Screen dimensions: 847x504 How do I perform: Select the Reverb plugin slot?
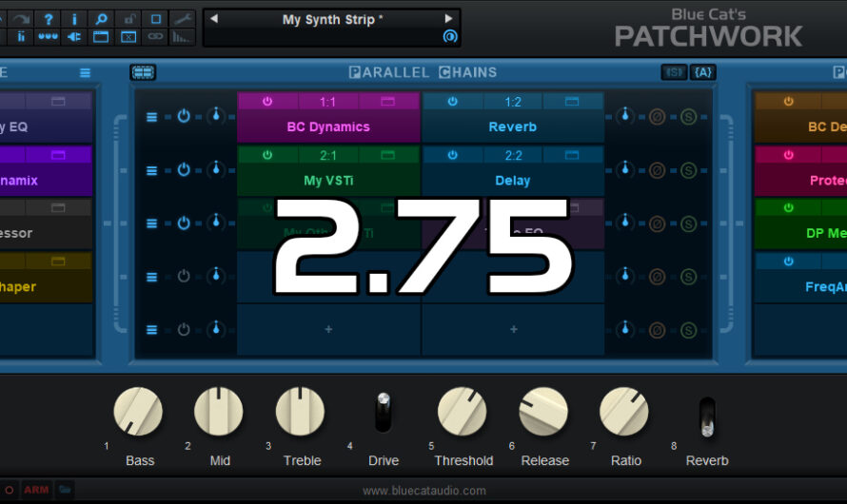[513, 126]
